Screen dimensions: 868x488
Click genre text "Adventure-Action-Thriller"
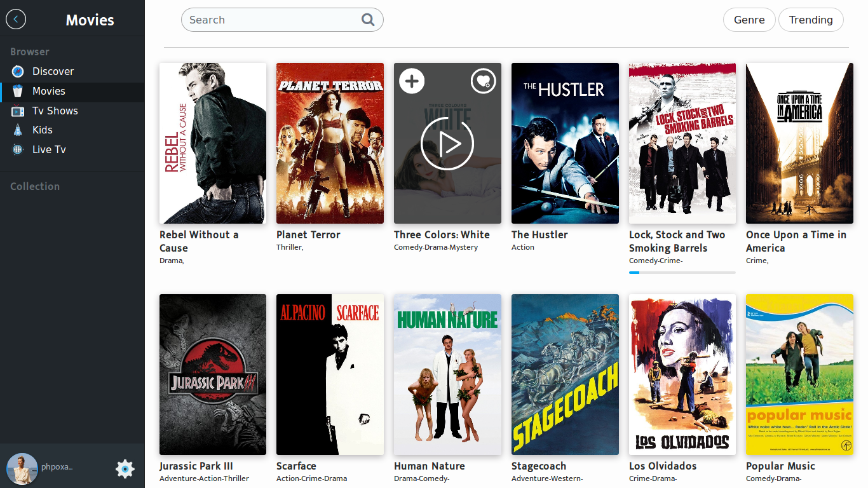(x=204, y=478)
